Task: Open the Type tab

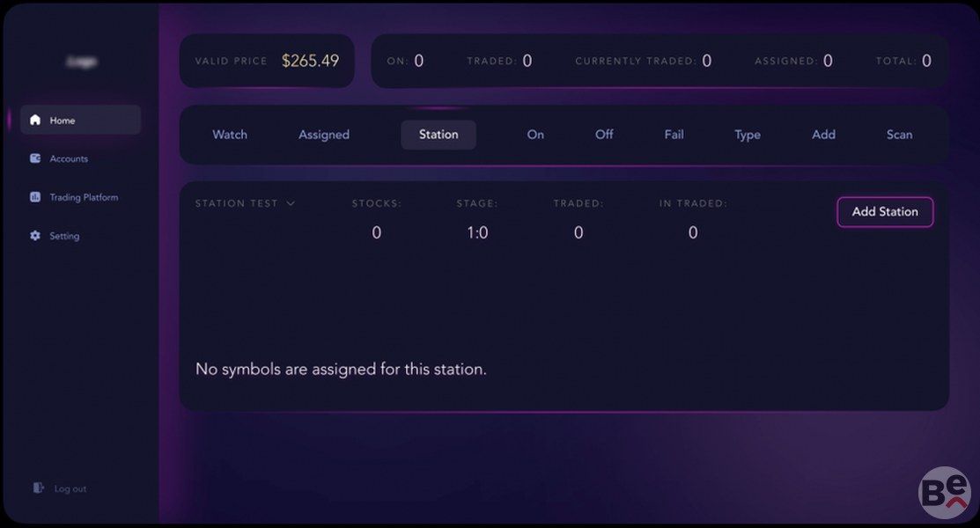Action: coord(748,135)
